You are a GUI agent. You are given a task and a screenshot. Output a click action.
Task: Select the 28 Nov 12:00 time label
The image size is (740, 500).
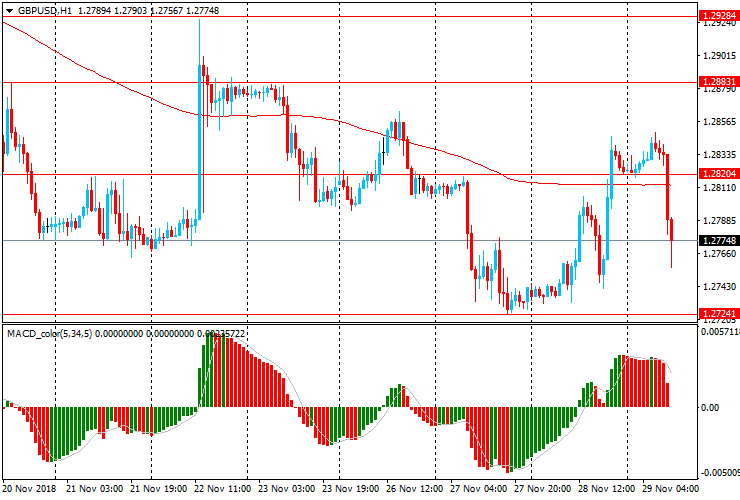(x=606, y=488)
